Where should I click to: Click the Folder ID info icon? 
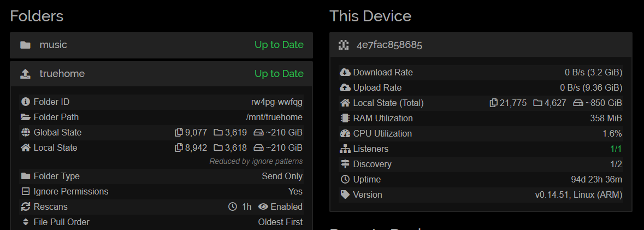pyautogui.click(x=26, y=102)
